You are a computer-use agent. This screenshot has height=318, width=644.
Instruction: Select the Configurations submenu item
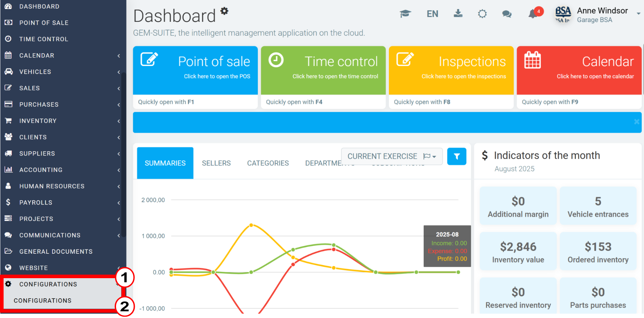42,301
